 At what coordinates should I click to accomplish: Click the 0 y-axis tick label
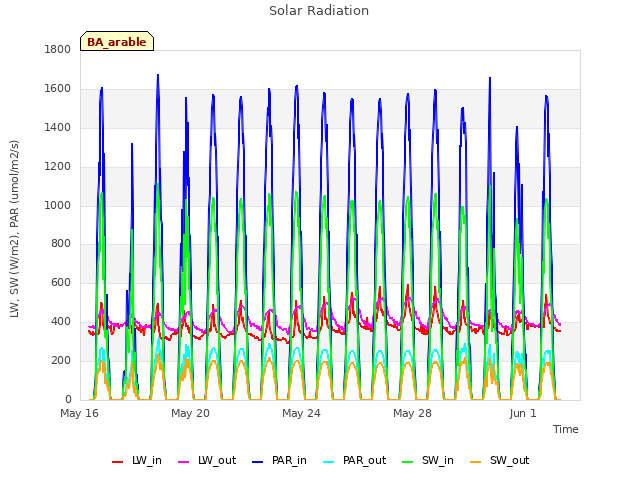pos(68,399)
